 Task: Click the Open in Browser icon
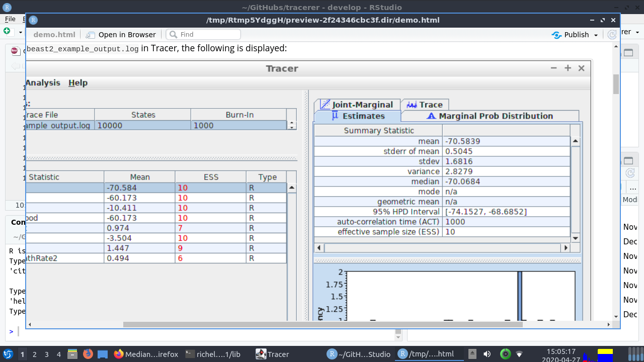point(90,34)
